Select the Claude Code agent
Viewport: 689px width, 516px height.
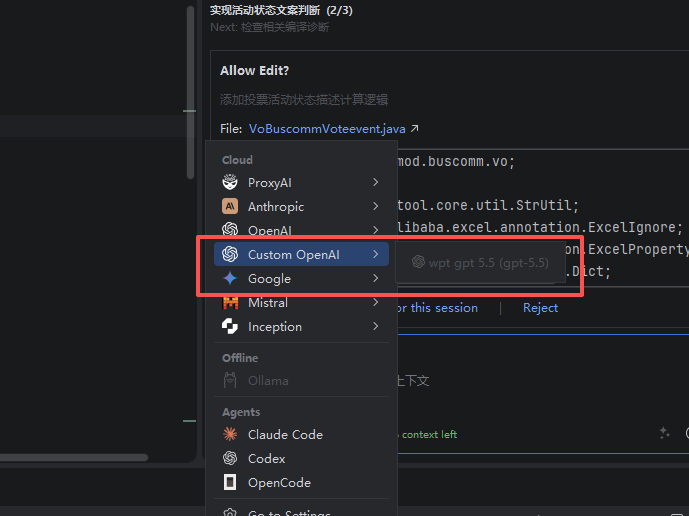(x=301, y=434)
